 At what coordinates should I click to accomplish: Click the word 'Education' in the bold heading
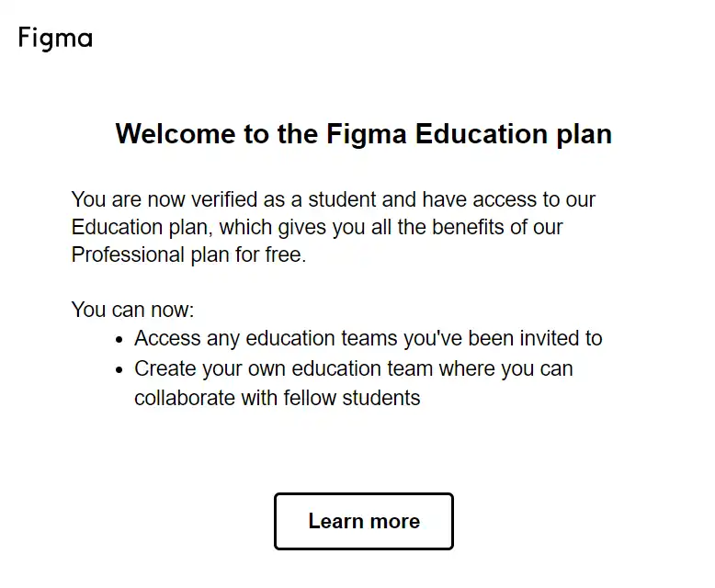pos(481,133)
